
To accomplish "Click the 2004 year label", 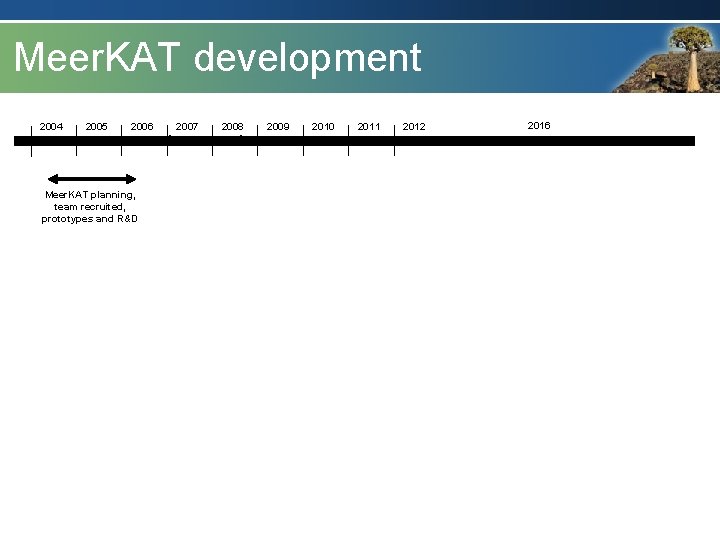I will [x=51, y=127].
